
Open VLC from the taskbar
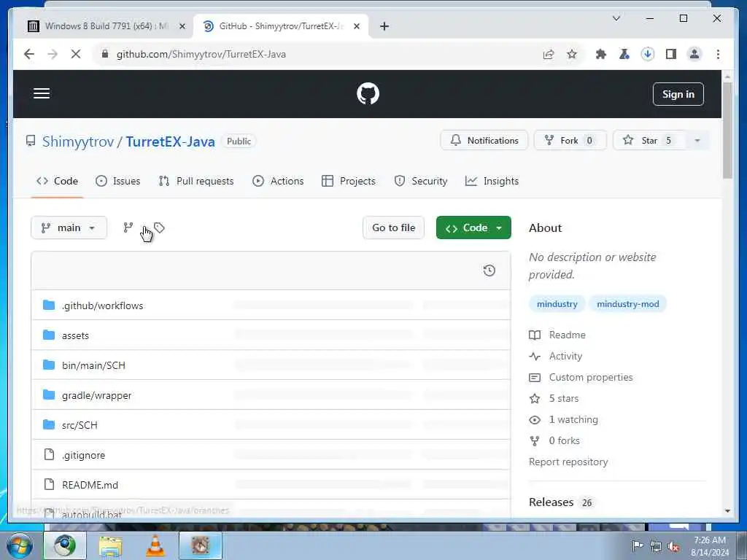point(155,545)
